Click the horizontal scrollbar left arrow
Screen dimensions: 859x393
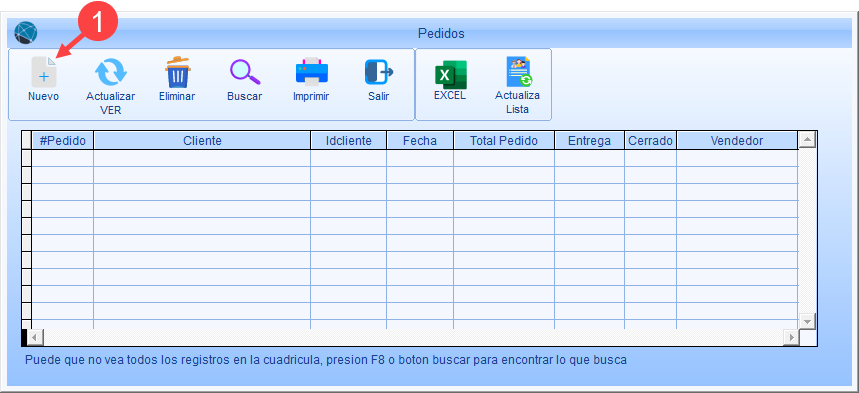click(35, 337)
